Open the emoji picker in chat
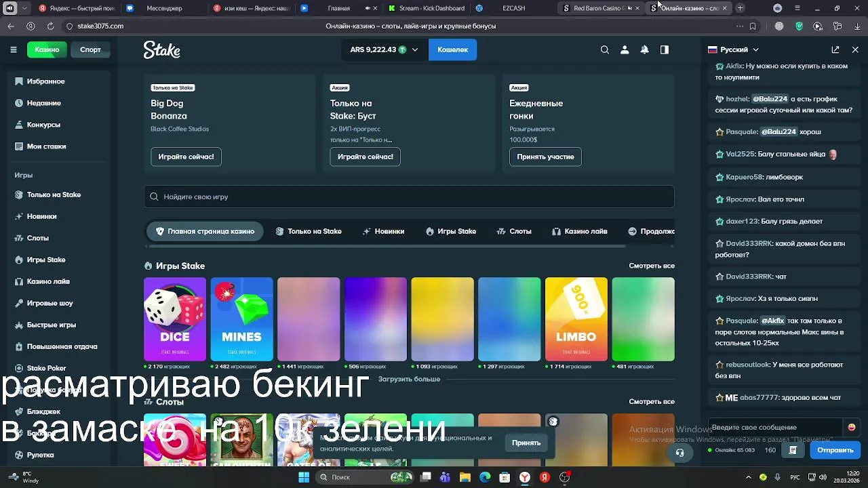The image size is (868, 488). pyautogui.click(x=852, y=427)
